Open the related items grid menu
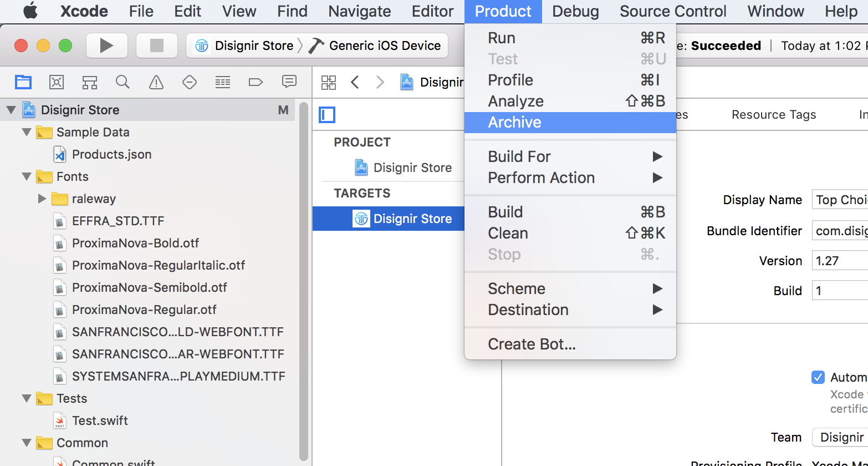 pyautogui.click(x=329, y=83)
